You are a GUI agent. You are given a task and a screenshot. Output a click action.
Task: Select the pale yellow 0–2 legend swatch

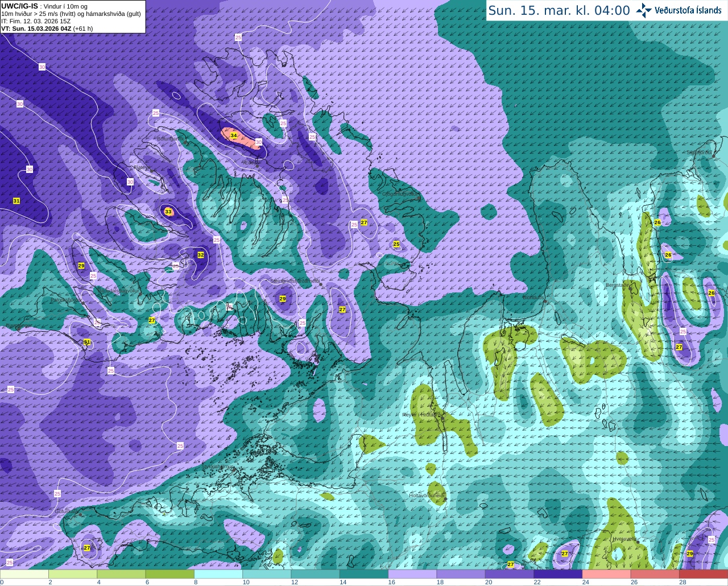tap(24, 574)
